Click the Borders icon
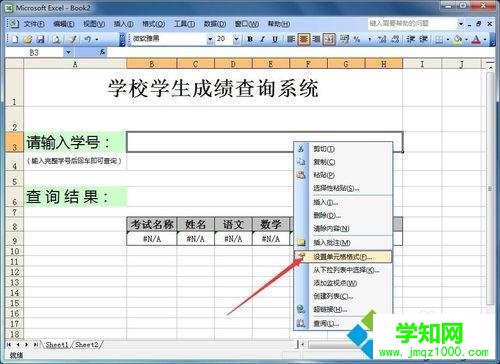The image size is (500, 364). click(x=439, y=40)
